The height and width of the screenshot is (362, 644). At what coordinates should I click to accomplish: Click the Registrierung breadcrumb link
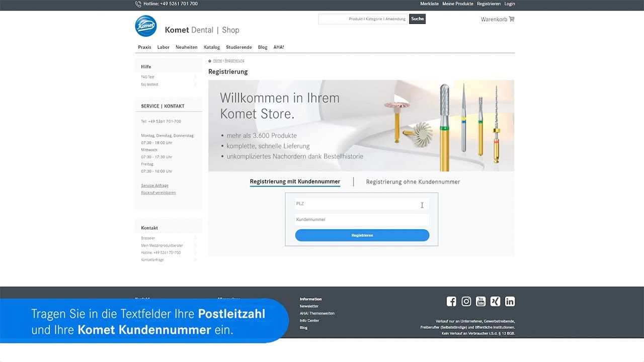[x=234, y=60]
